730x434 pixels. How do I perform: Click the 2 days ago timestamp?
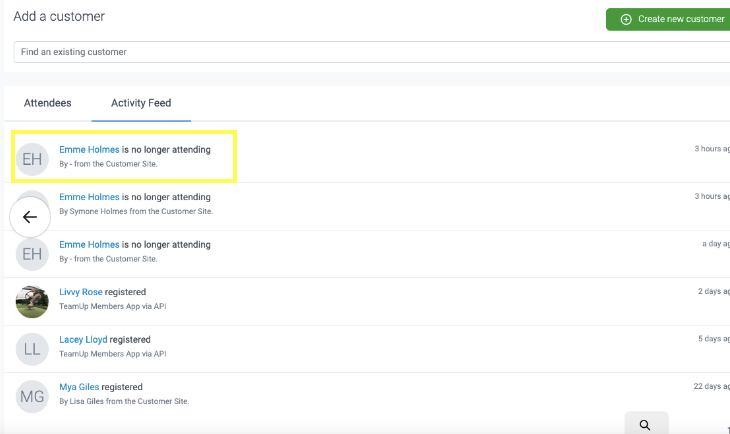click(x=712, y=292)
